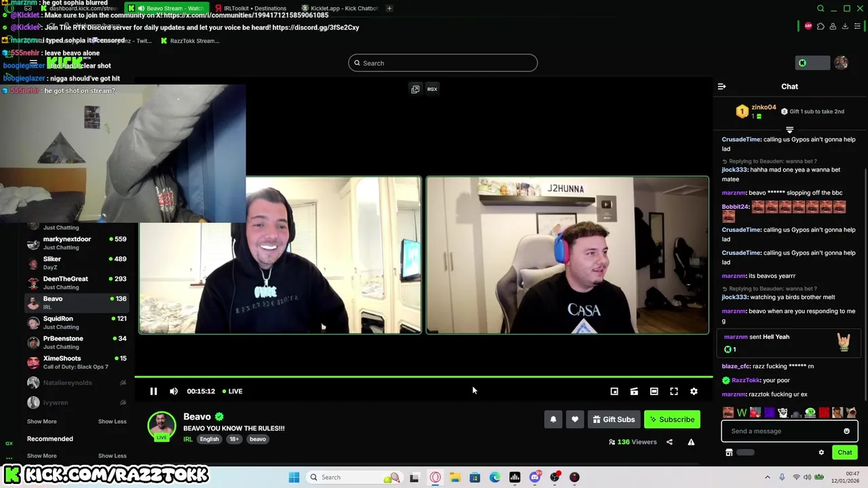Insert the green W emote

[742, 412]
